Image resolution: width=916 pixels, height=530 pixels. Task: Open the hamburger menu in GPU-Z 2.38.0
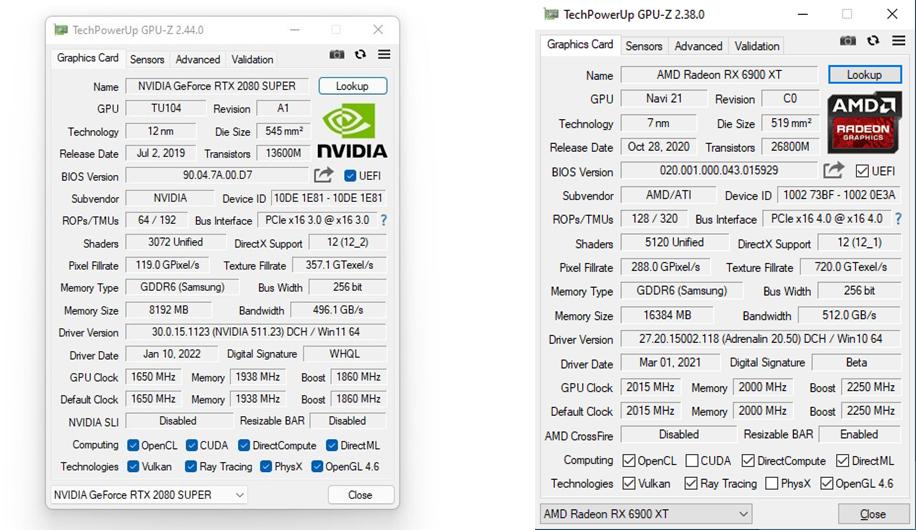click(x=898, y=40)
